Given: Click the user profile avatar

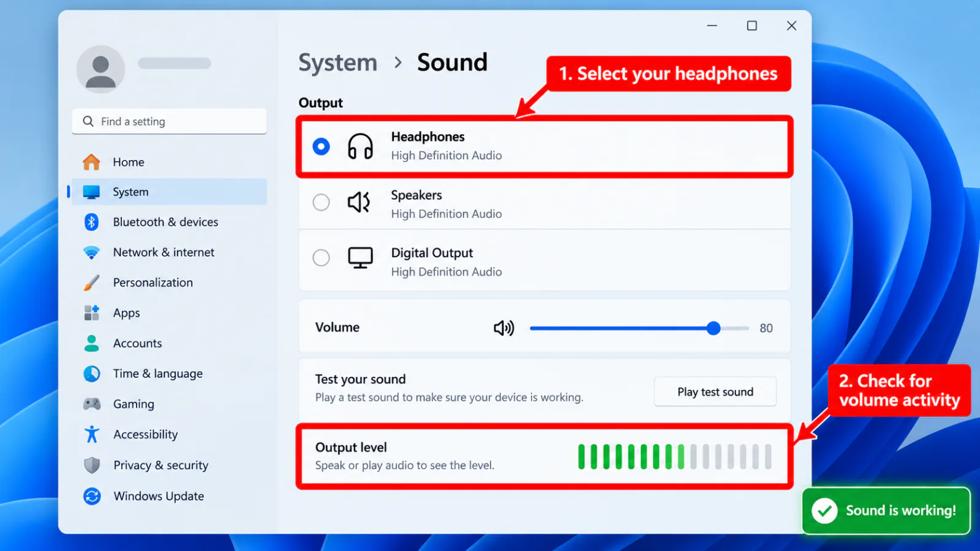Looking at the screenshot, I should tap(100, 69).
